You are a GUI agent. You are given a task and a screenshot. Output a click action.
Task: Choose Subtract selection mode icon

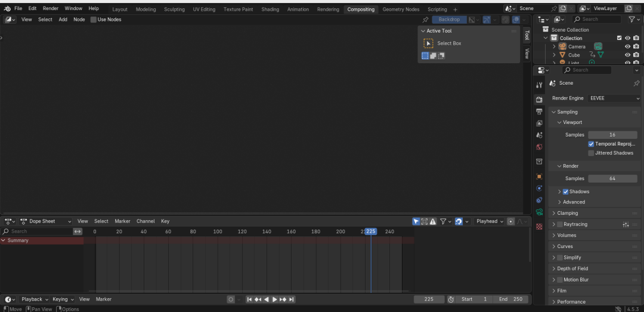click(x=441, y=56)
